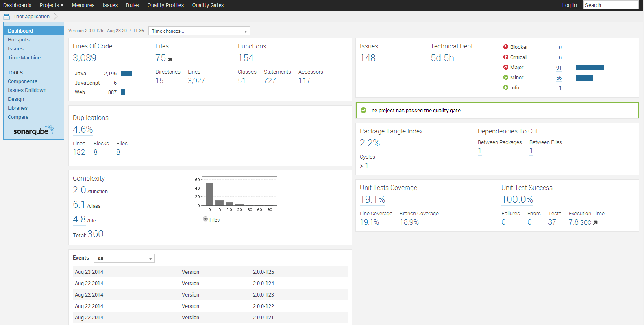Open the Time Machine sidebar page

tap(24, 58)
